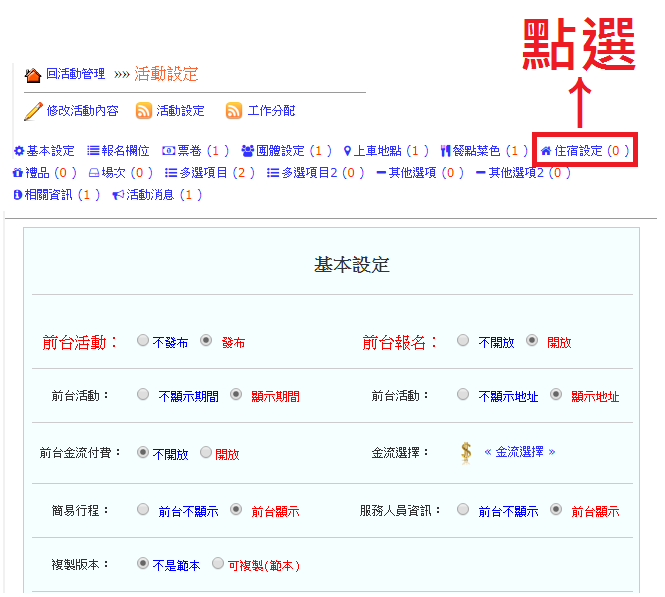Screen dimensions: 665x597
Task: Click the gold dollar 金流選擇 icon
Action: 466,452
